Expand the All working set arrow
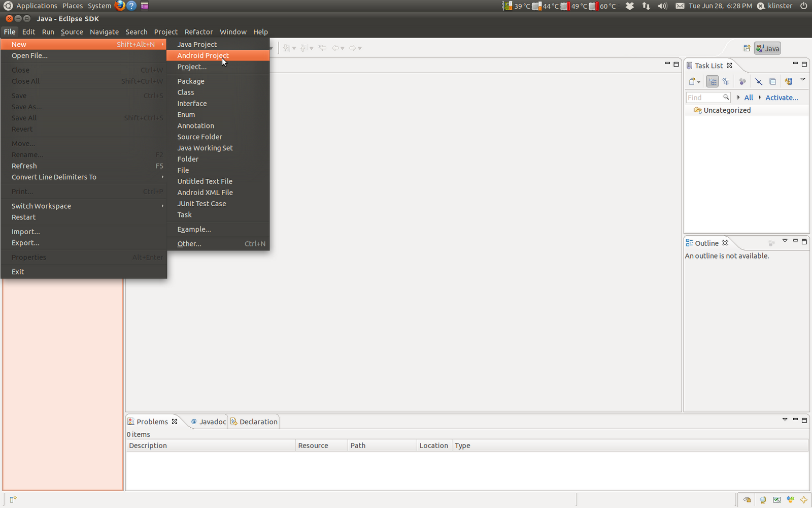Screen dimensions: 812x508 pyautogui.click(x=738, y=97)
